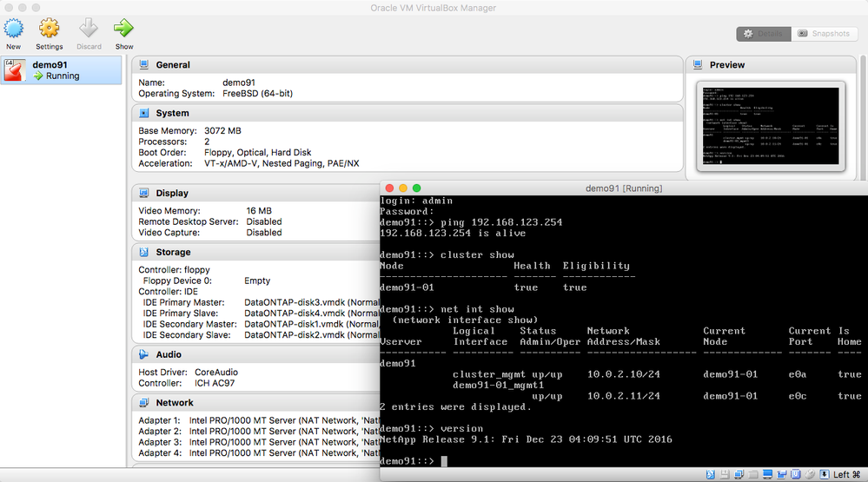
Task: Click the Audio section speaker icon
Action: point(144,354)
